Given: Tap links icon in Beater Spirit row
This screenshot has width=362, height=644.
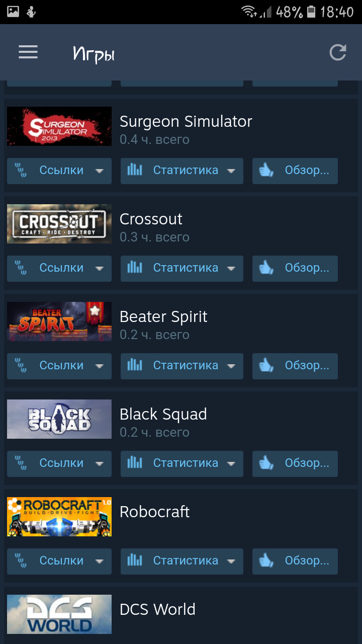Looking at the screenshot, I should 21,366.
